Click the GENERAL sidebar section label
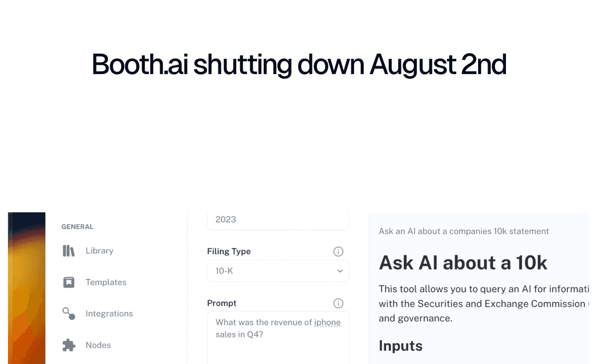 pyautogui.click(x=77, y=227)
